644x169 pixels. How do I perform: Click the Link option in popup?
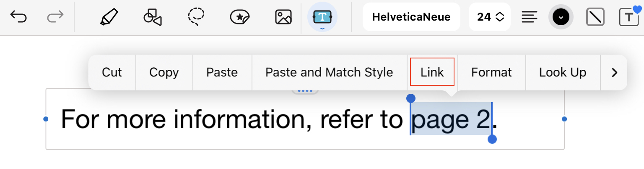tap(432, 72)
